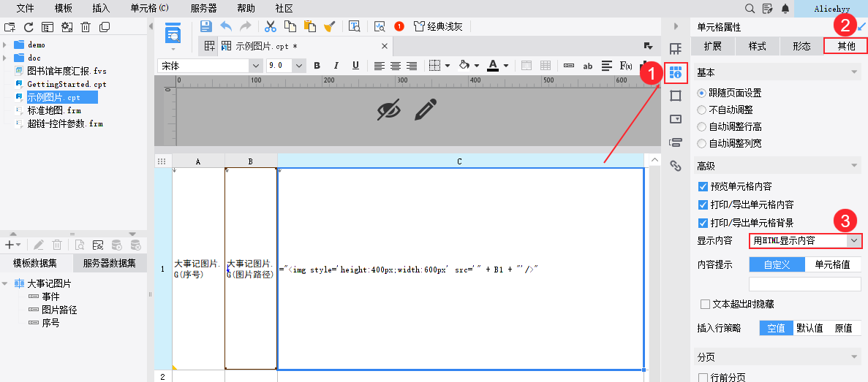
Task: Click the Save icon in the toolbar
Action: 206,26
